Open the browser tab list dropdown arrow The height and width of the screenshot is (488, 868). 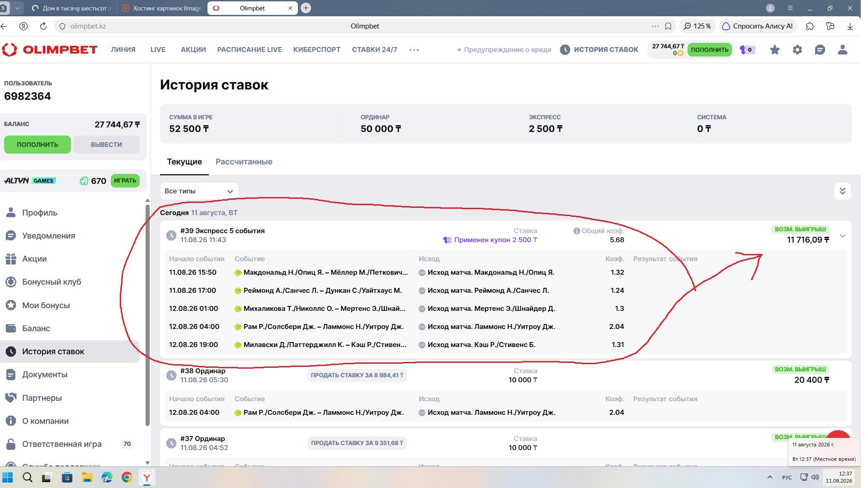(x=17, y=8)
